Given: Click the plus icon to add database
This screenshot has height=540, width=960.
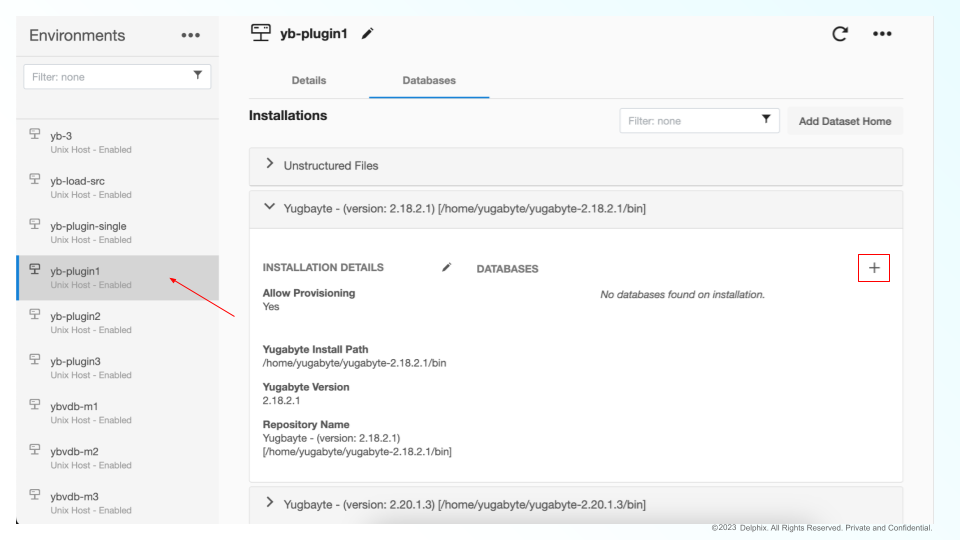Looking at the screenshot, I should (x=874, y=268).
